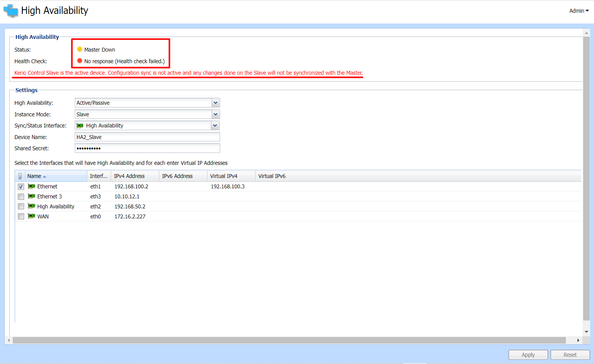
Task: Click the eth3 interface cell
Action: point(96,196)
